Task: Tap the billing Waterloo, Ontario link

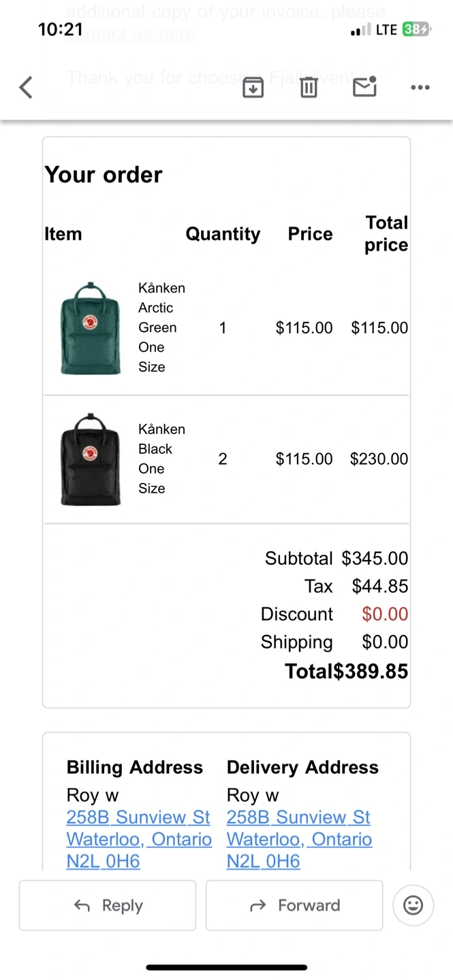Action: pos(139,839)
